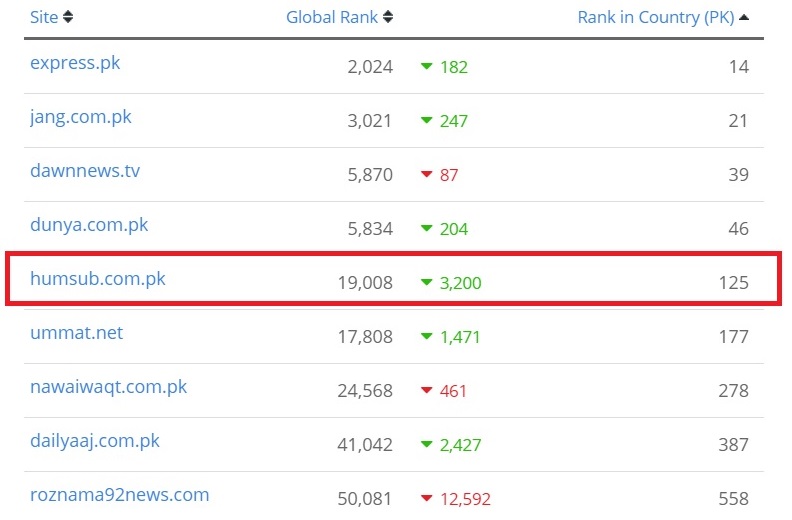792x520 pixels.
Task: Open the express.pk site link
Action: coord(75,63)
